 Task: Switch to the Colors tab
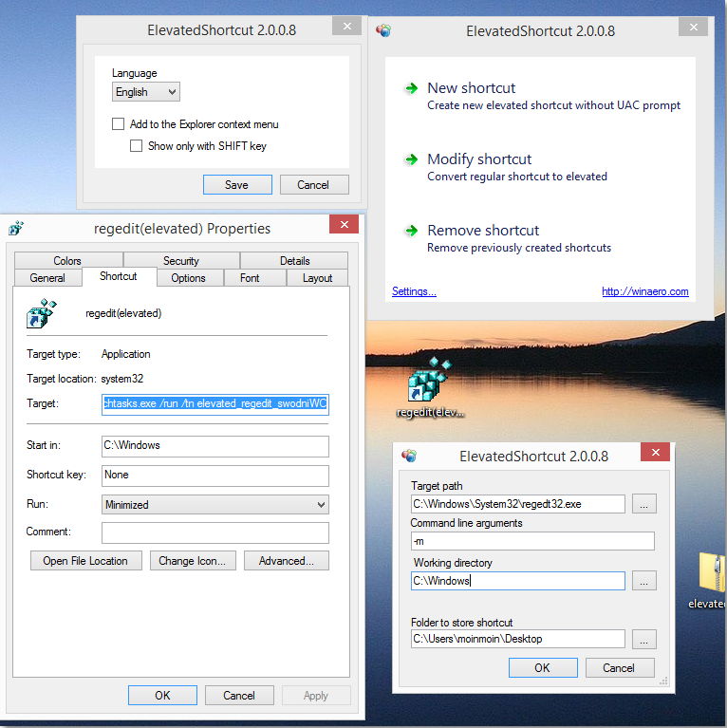pos(68,260)
